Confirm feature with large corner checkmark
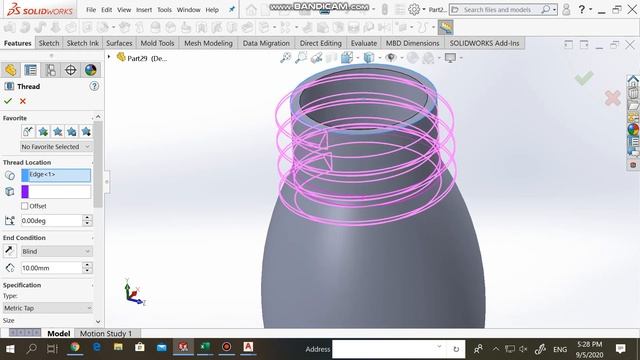 [x=584, y=78]
